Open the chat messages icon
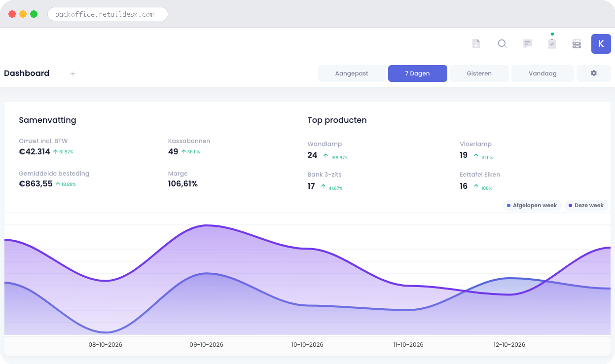The image size is (615, 364). (x=527, y=44)
